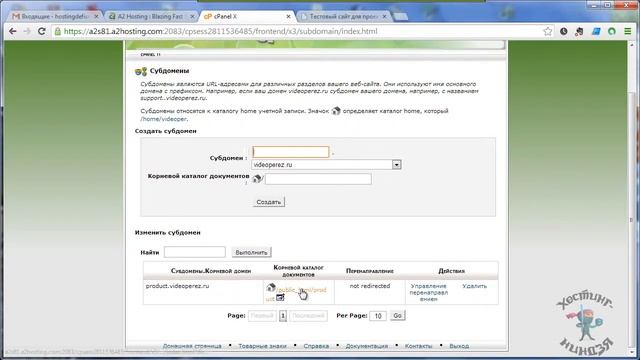The width and height of the screenshot is (640, 360).
Task: Open a new browser tab
Action: tap(401, 16)
